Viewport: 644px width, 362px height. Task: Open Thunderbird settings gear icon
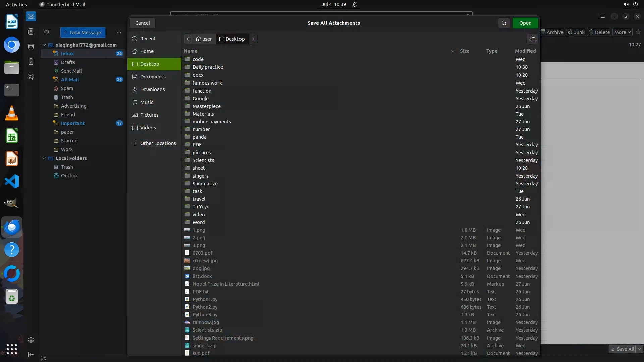(31, 340)
